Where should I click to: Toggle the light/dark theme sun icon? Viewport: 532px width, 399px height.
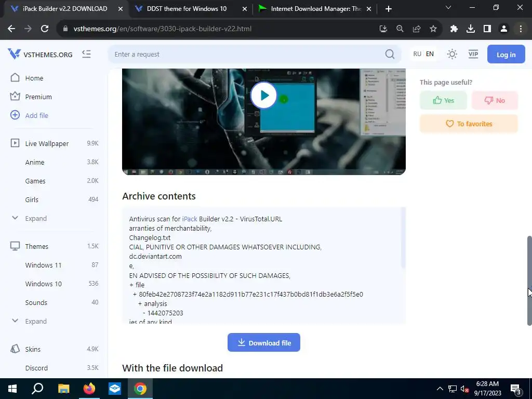point(452,54)
